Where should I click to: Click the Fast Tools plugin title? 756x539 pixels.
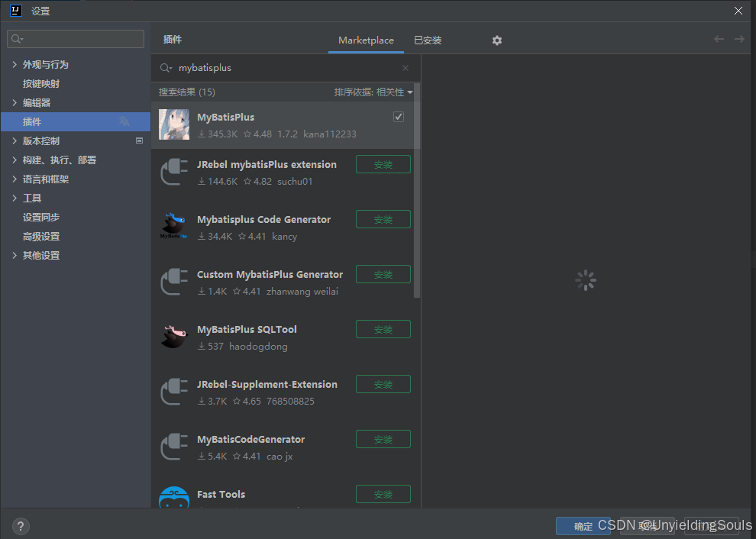[221, 494]
